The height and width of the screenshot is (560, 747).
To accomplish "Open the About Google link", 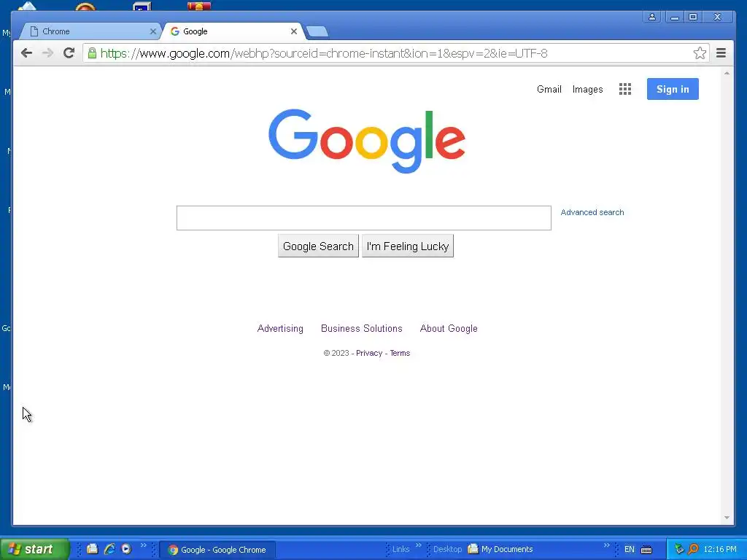I will click(x=449, y=329).
